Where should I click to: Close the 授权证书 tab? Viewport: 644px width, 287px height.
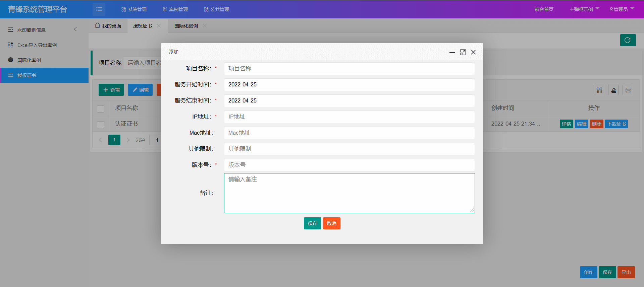(x=159, y=26)
